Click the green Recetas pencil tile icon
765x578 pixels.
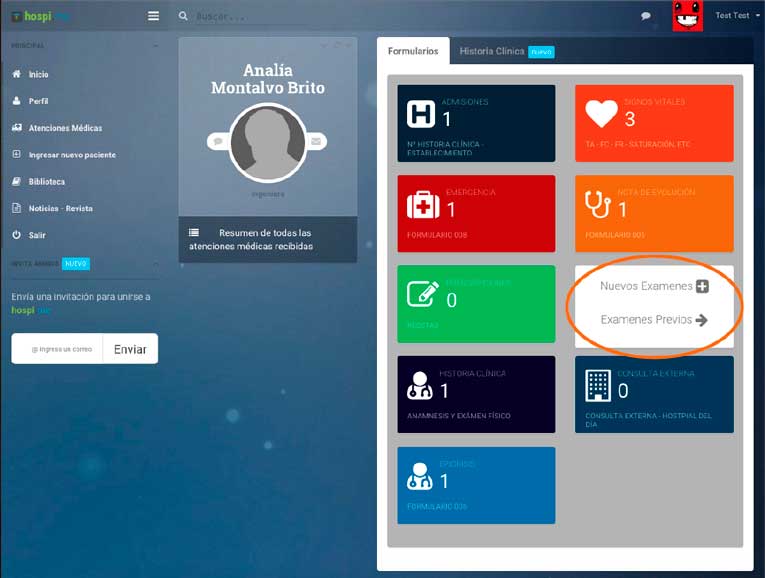[422, 295]
